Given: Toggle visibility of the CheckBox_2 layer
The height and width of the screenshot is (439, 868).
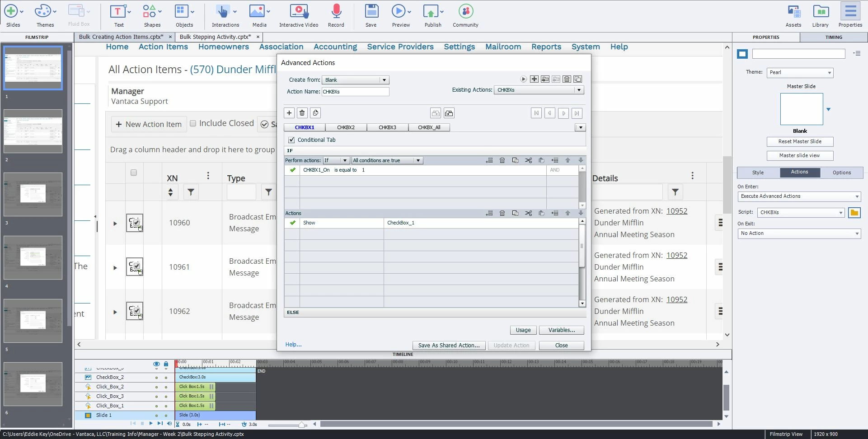Looking at the screenshot, I should pyautogui.click(x=156, y=378).
